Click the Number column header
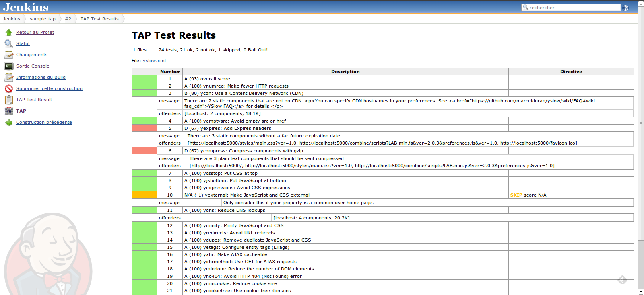The width and height of the screenshot is (644, 295). pos(170,72)
